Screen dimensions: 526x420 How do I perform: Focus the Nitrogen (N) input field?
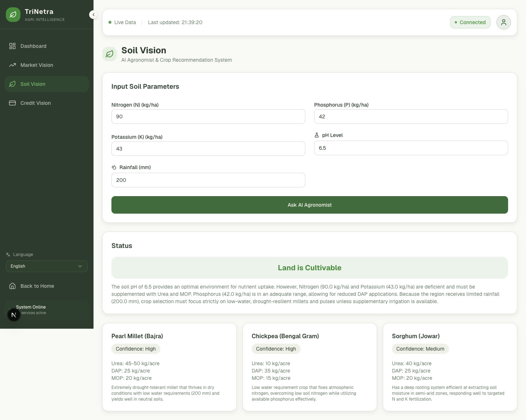pyautogui.click(x=208, y=117)
